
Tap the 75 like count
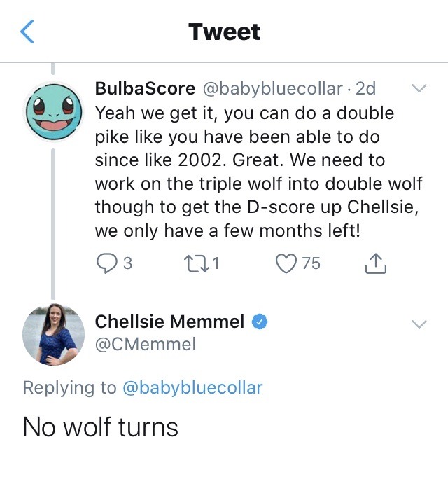coord(311,263)
